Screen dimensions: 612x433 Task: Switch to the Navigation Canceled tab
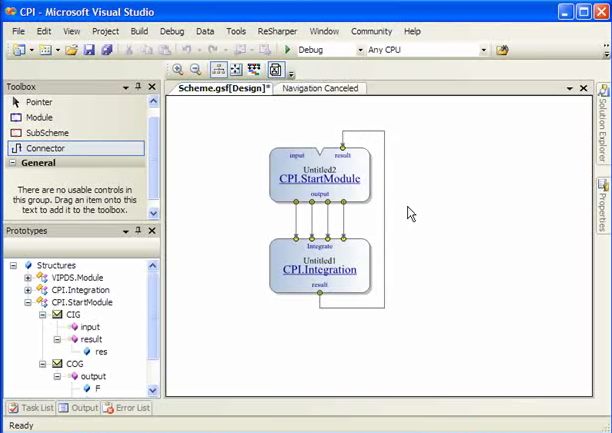click(x=320, y=89)
